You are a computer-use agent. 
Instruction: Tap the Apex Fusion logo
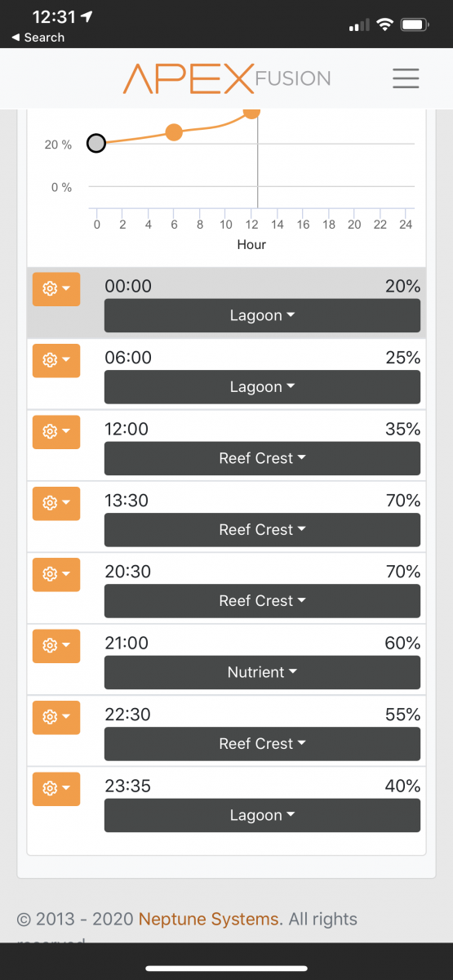tap(227, 78)
